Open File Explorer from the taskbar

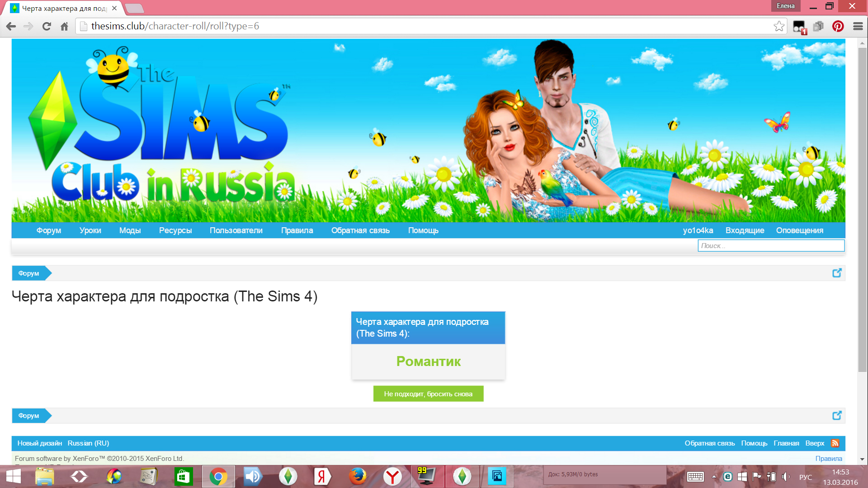point(44,476)
